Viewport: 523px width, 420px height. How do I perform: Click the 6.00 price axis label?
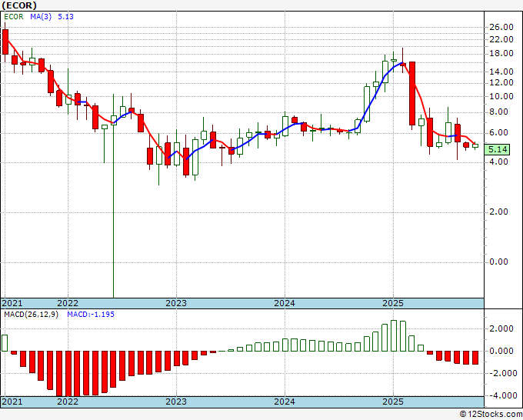tap(498, 132)
